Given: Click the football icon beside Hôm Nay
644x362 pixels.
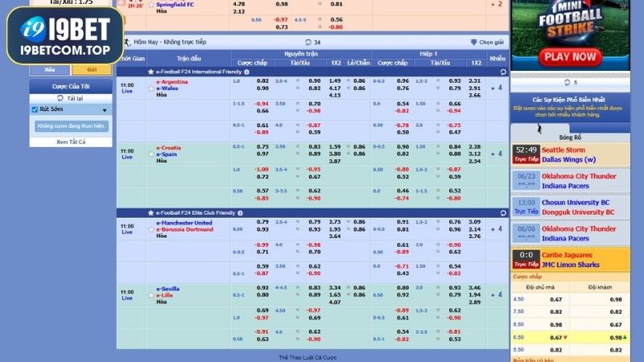Looking at the screenshot, I should 127,42.
